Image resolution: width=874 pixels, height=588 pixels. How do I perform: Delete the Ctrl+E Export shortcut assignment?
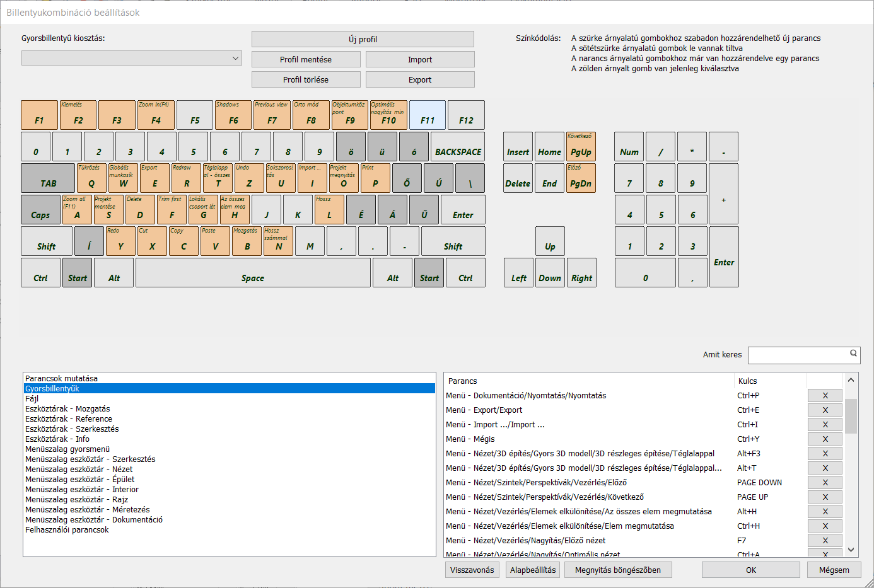(x=825, y=410)
